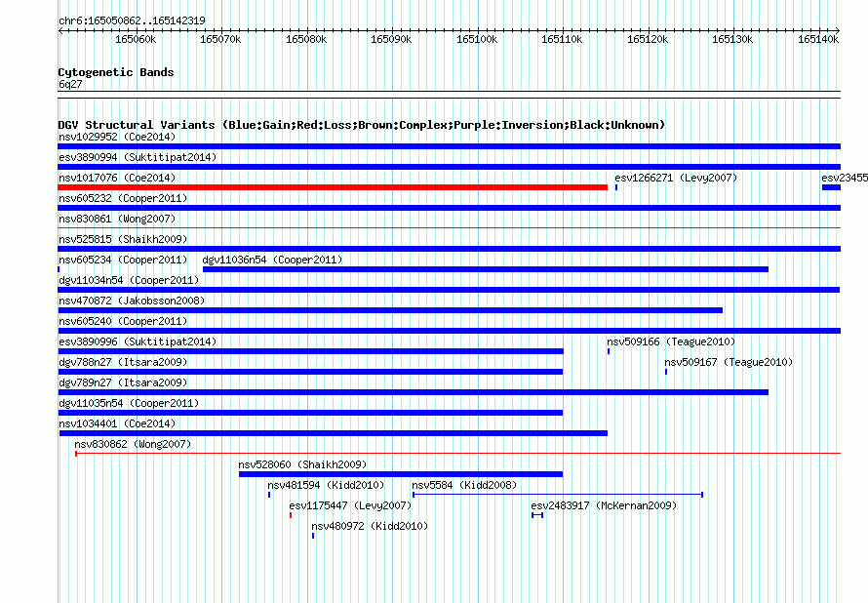Click the red loss bar under nsv1017076
This screenshot has height=603, width=868.
(333, 187)
